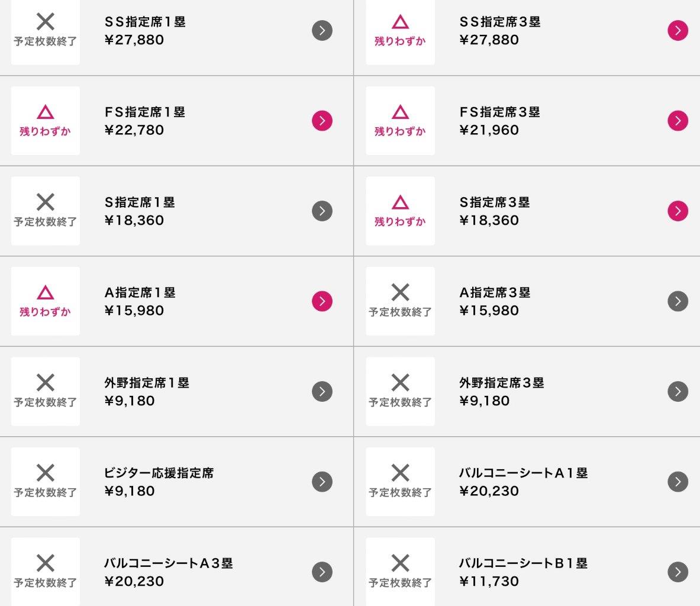Click the gray chevron for S指定席1塁
This screenshot has height=606, width=700.
click(x=322, y=211)
